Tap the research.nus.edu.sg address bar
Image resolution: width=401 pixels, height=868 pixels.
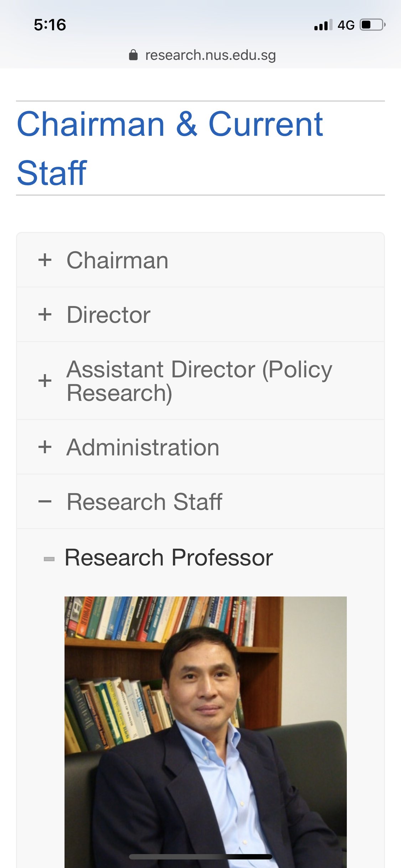210,55
